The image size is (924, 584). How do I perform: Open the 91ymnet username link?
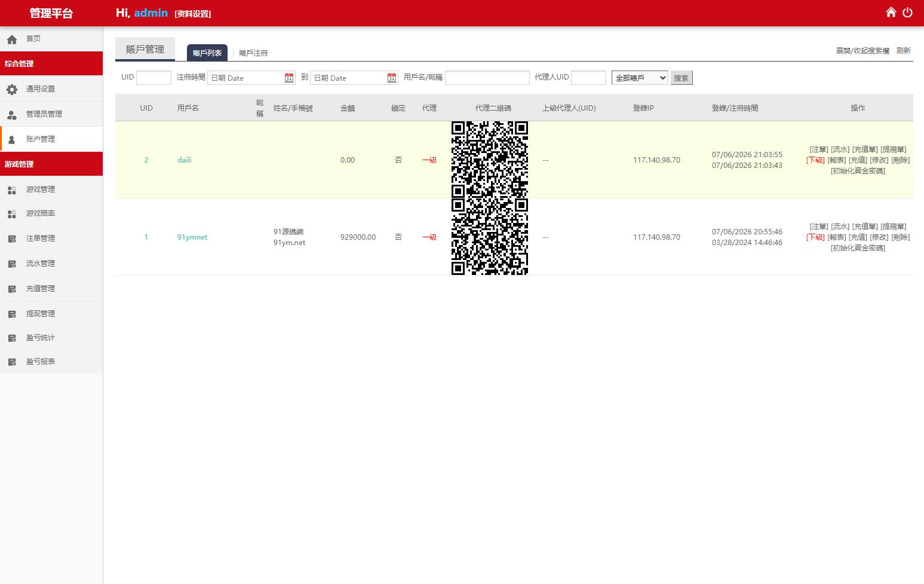[x=192, y=237]
